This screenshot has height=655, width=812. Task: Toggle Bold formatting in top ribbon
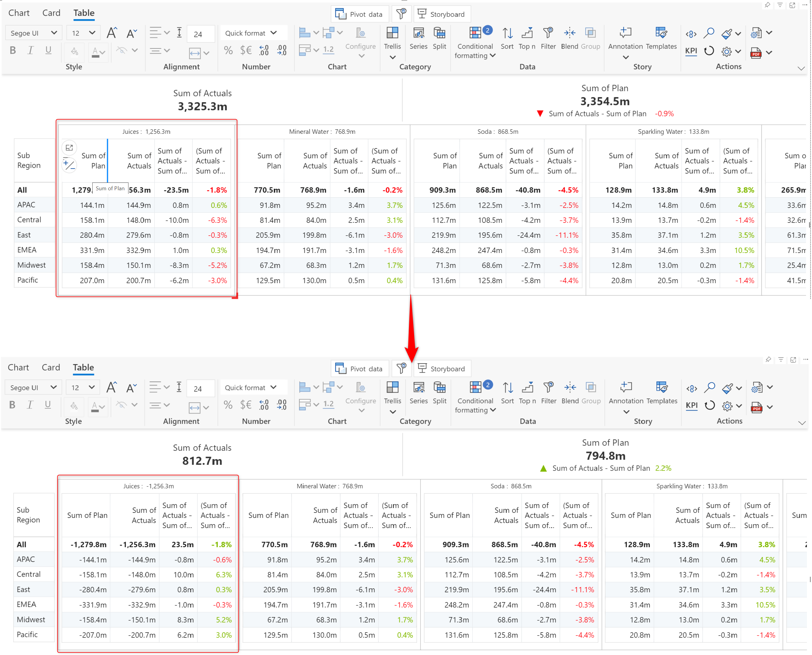(x=13, y=50)
